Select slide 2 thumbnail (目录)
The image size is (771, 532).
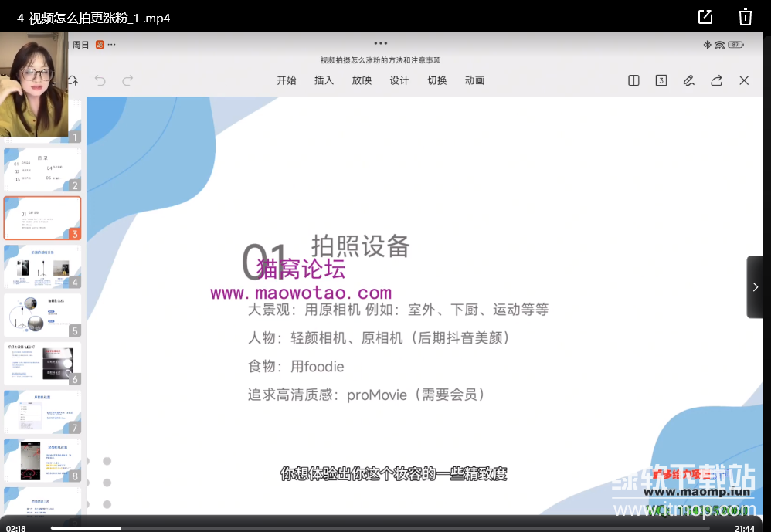coord(42,170)
